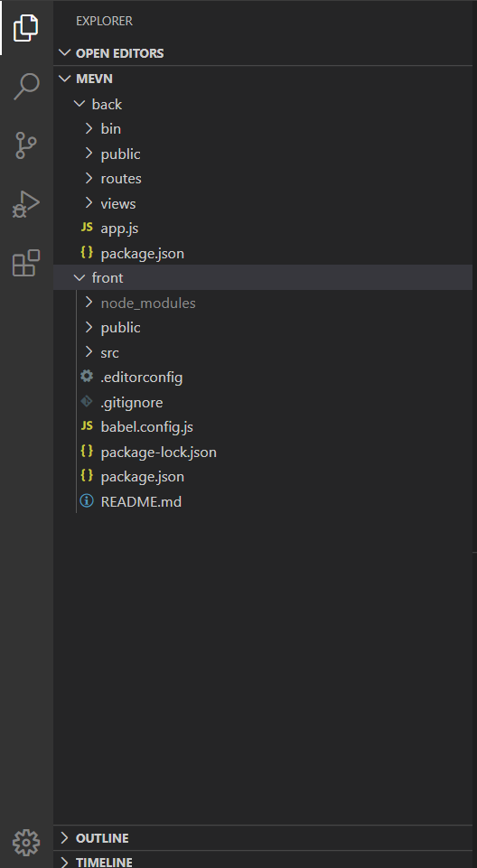Select the front folder label
477x868 pixels.
pyautogui.click(x=108, y=278)
